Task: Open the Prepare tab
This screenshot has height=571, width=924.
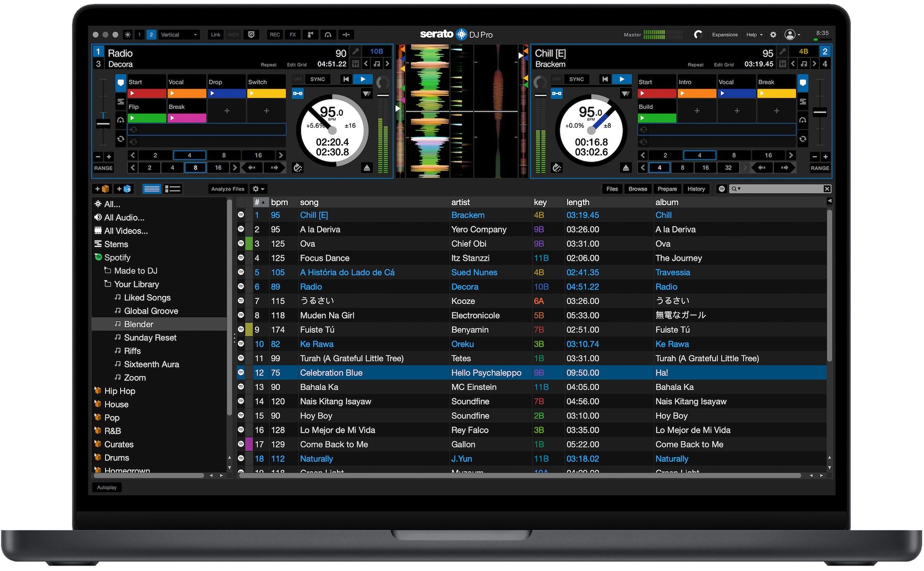Action: point(667,189)
